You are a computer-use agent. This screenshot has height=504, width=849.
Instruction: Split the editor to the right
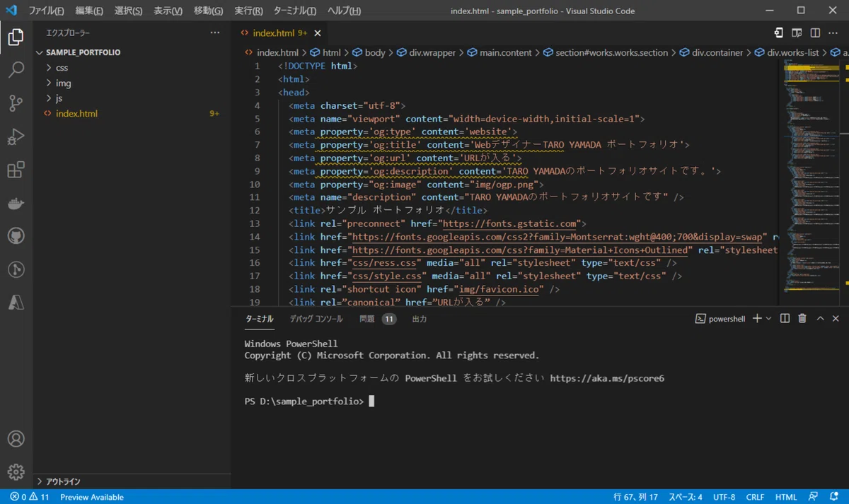(x=815, y=33)
